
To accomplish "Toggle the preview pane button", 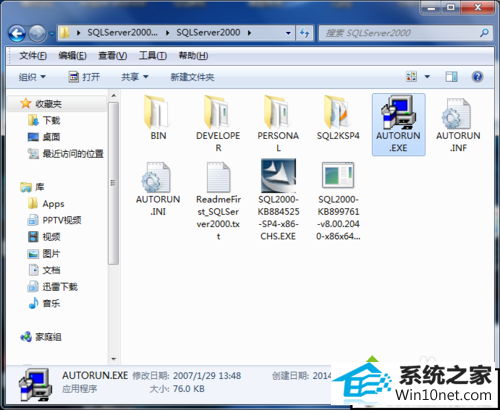I will point(451,77).
